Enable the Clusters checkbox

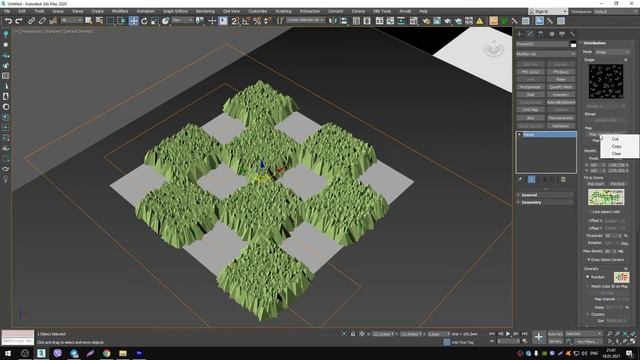[x=588, y=314]
